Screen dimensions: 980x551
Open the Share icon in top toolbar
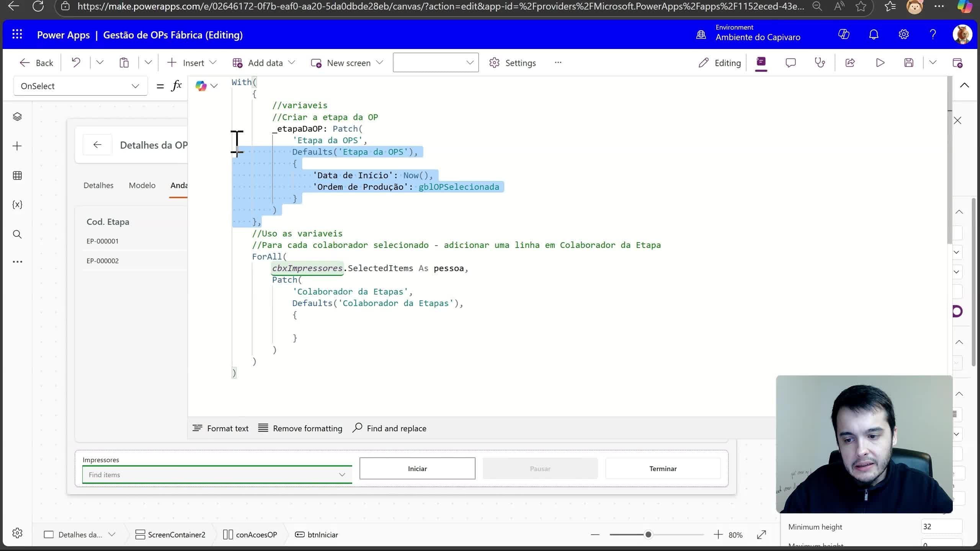(850, 62)
